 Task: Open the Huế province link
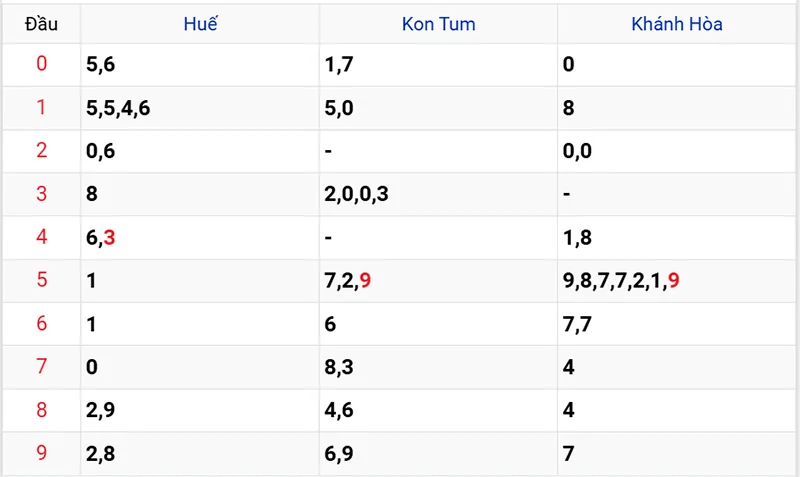click(200, 24)
